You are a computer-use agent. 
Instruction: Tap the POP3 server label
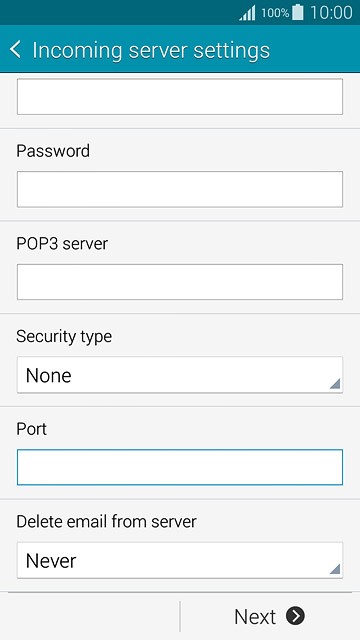pos(62,244)
